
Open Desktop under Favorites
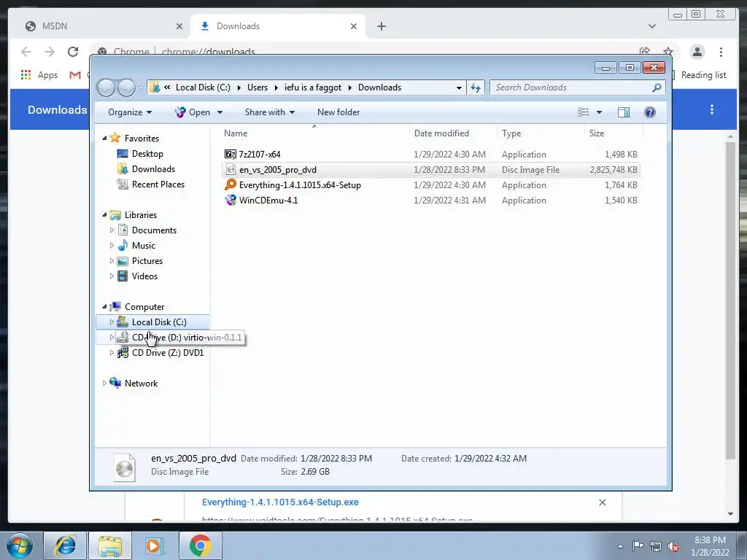pos(147,154)
